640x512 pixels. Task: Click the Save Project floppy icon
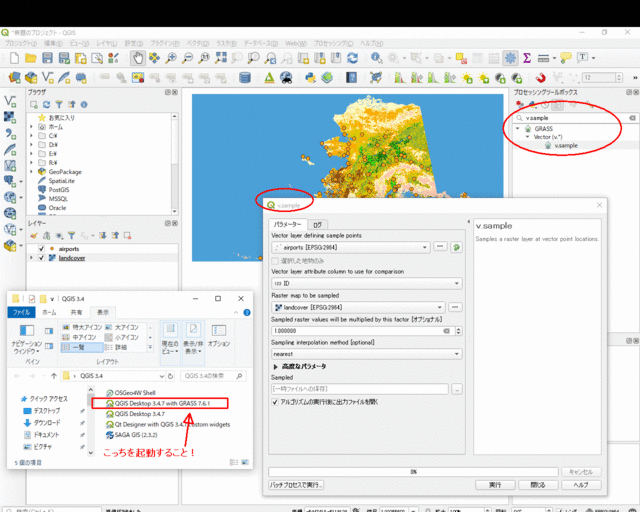tap(47, 58)
